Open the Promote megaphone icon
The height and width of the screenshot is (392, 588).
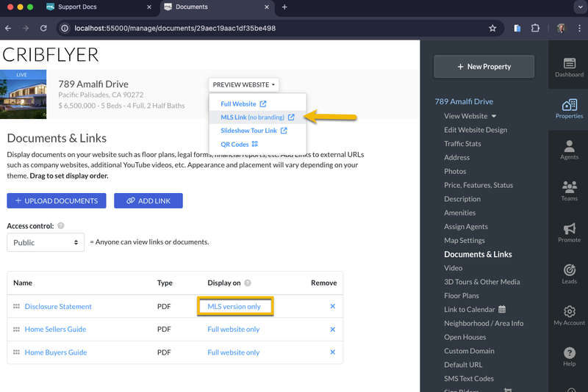569,233
